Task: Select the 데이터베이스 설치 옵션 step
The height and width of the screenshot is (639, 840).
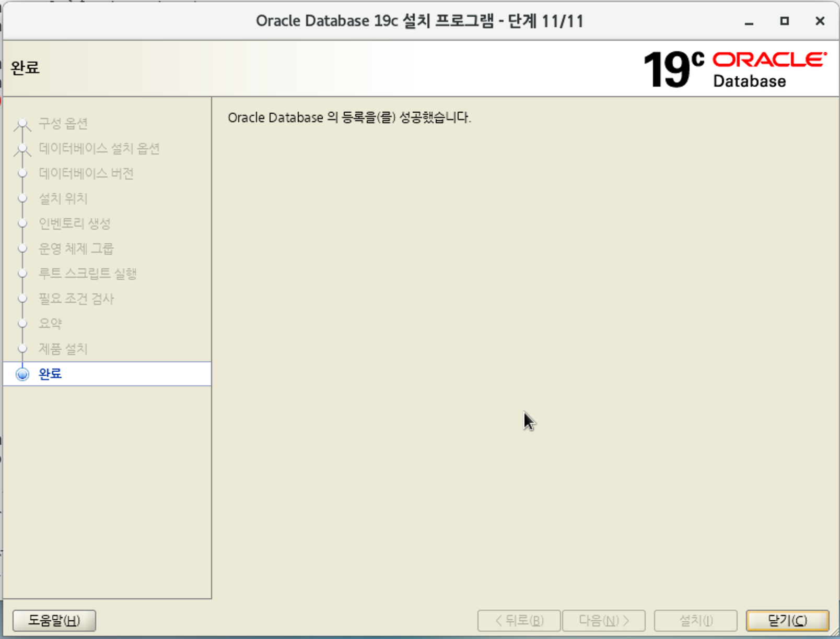Action: 99,149
